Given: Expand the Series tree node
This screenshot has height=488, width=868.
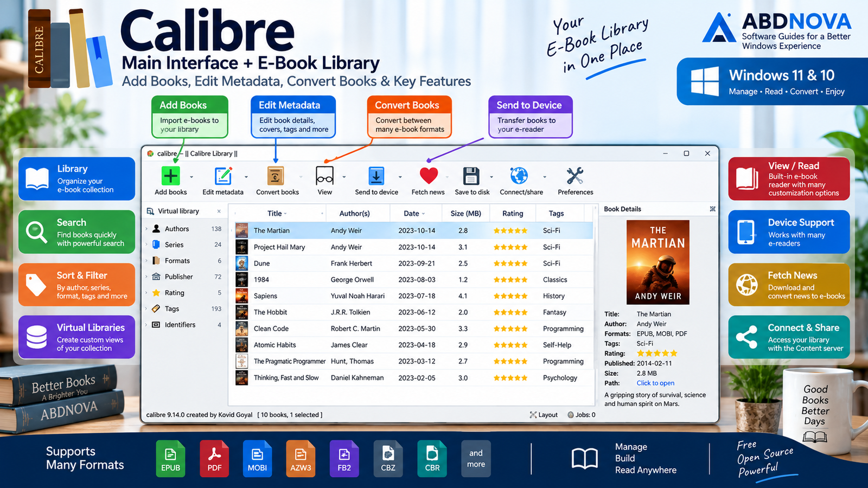Looking at the screenshot, I should tap(147, 245).
